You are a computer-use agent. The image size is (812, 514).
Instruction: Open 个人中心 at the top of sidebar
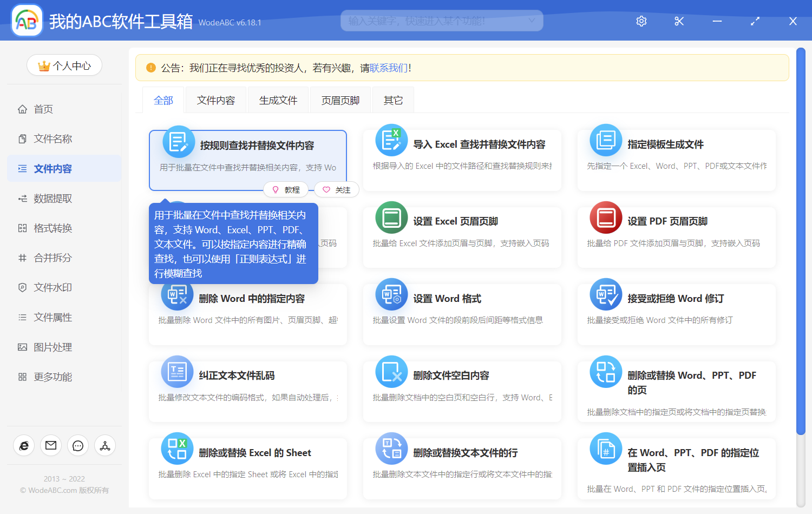pyautogui.click(x=64, y=65)
